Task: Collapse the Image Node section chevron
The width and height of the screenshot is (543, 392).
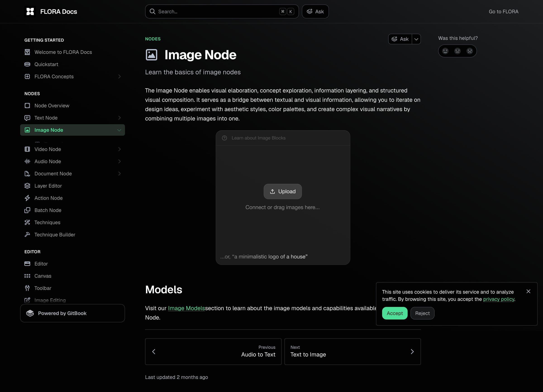Action: [119, 130]
